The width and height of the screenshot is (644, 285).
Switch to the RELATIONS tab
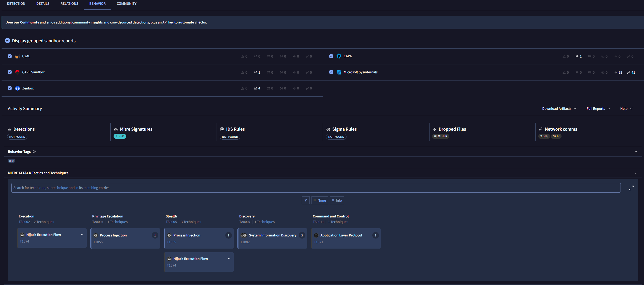[69, 4]
